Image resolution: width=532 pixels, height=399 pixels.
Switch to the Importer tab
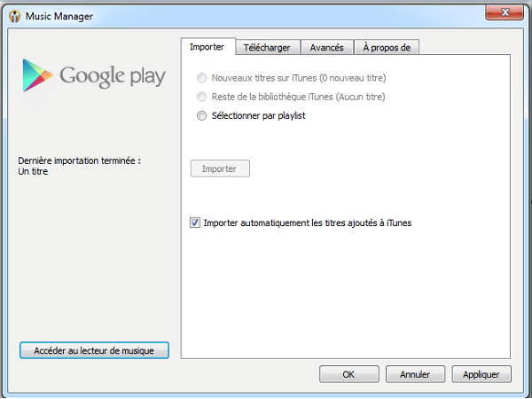coord(207,47)
